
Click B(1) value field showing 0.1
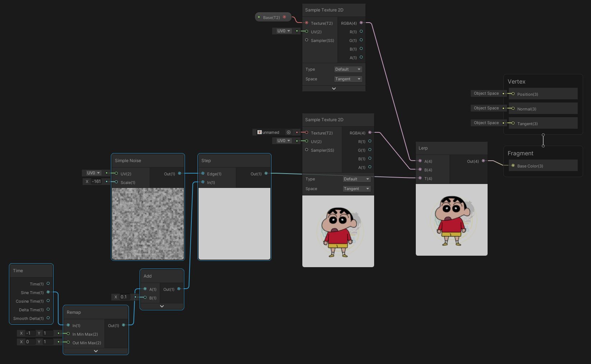click(x=125, y=297)
